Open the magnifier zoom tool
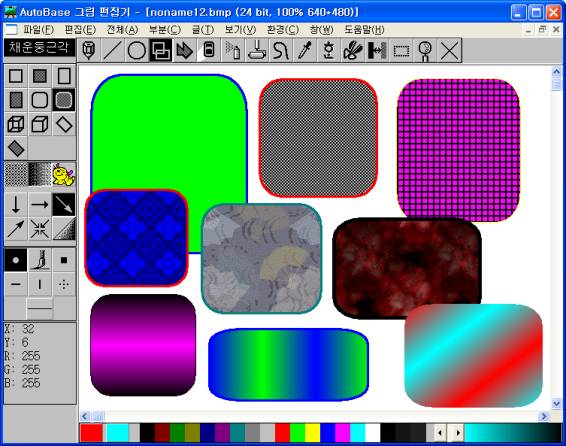Viewport: 566px width, 446px height. [425, 50]
